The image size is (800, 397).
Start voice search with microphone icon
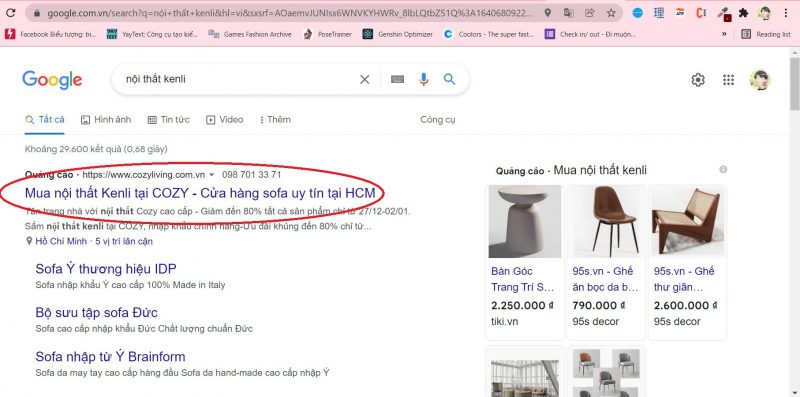coord(423,79)
